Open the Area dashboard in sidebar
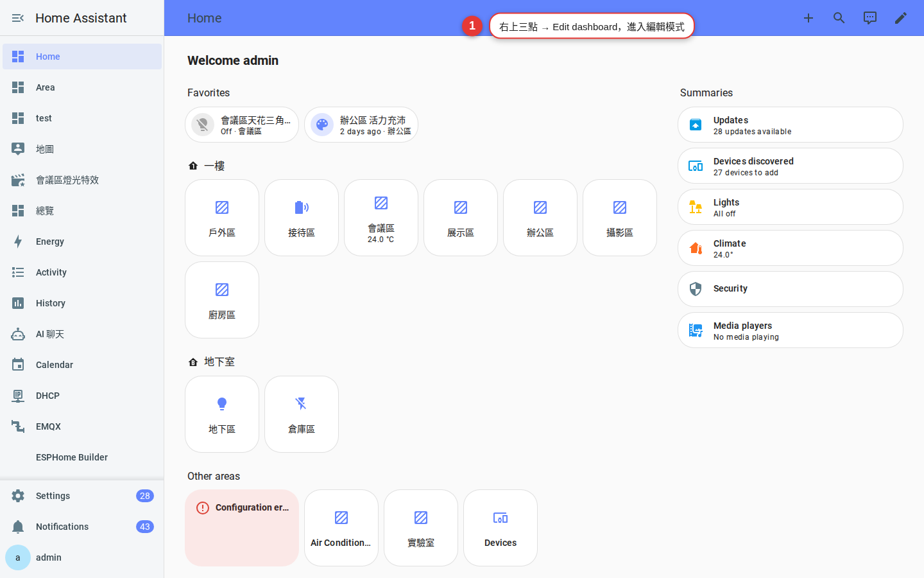The image size is (924, 578). [x=82, y=87]
